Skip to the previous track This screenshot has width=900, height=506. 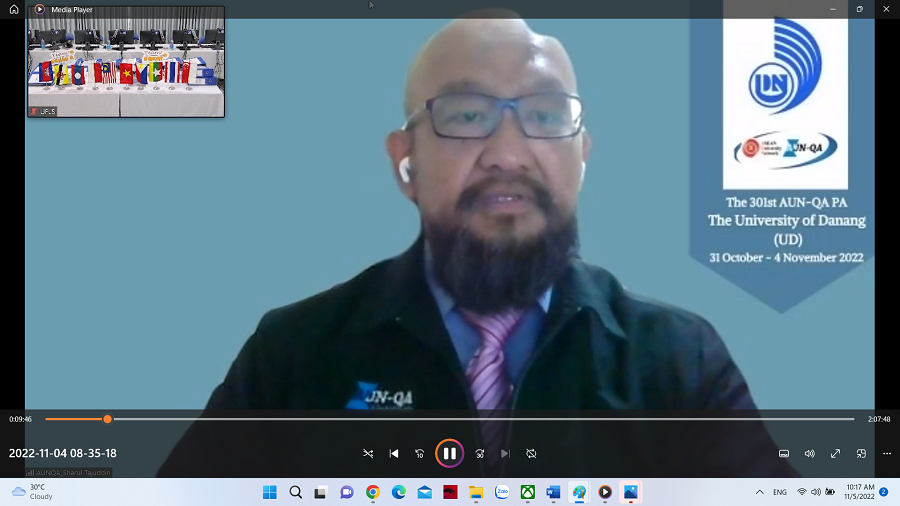pos(394,453)
